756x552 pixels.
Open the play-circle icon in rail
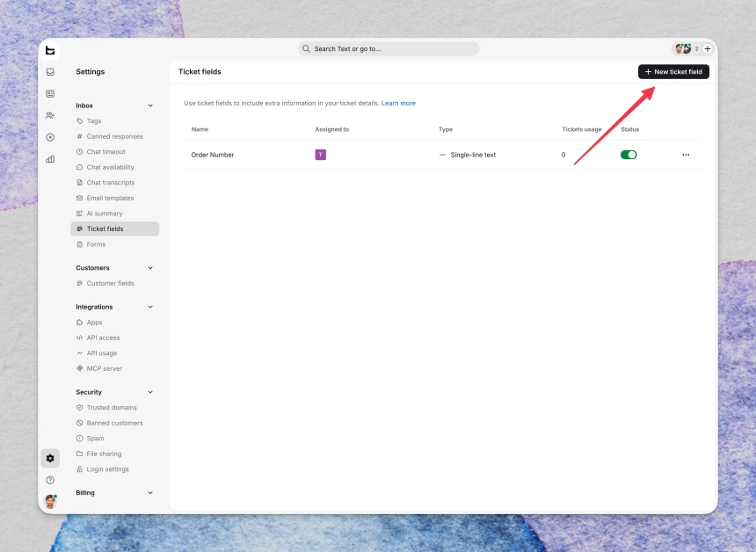[50, 137]
